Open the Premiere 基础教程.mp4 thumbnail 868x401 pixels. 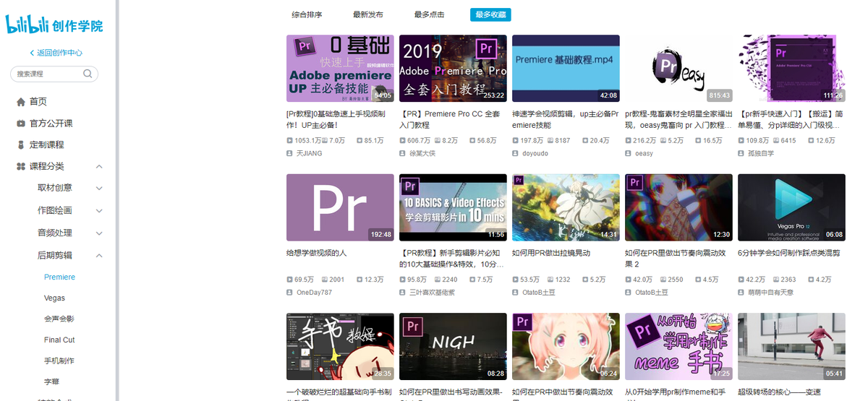[x=566, y=68]
